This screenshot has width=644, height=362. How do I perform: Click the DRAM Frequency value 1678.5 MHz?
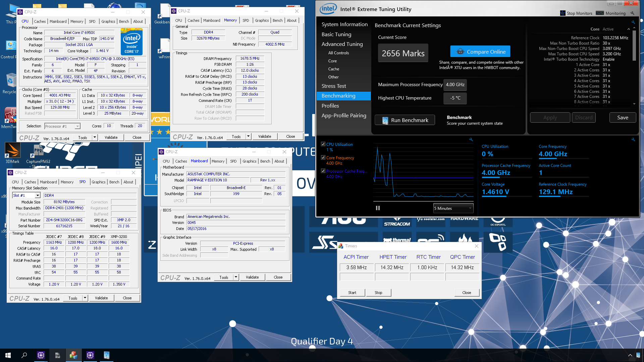pos(250,59)
